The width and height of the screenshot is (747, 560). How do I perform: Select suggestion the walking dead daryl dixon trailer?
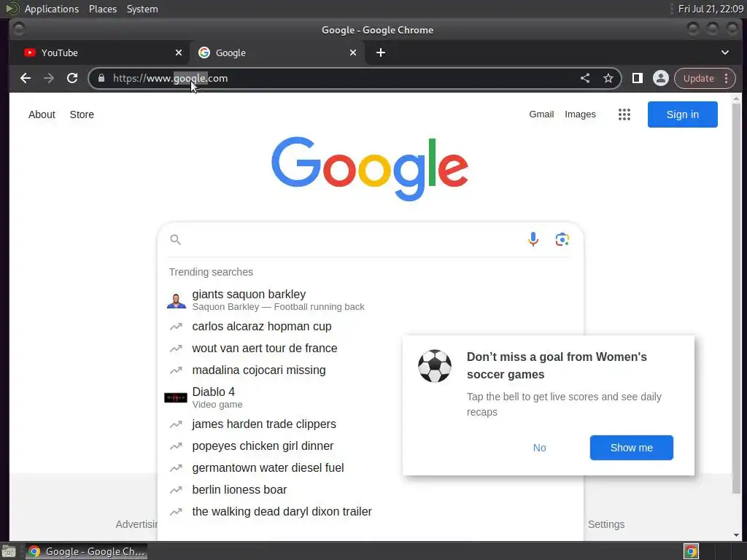click(x=370, y=511)
